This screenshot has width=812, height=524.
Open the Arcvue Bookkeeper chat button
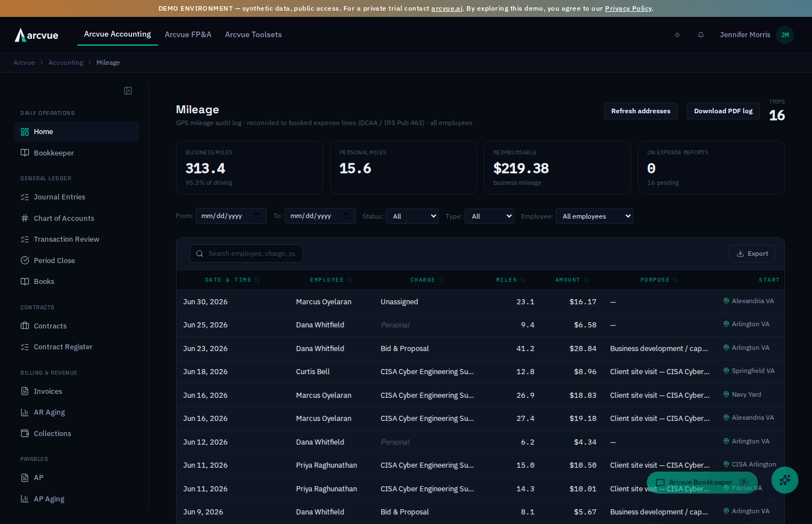coord(702,482)
